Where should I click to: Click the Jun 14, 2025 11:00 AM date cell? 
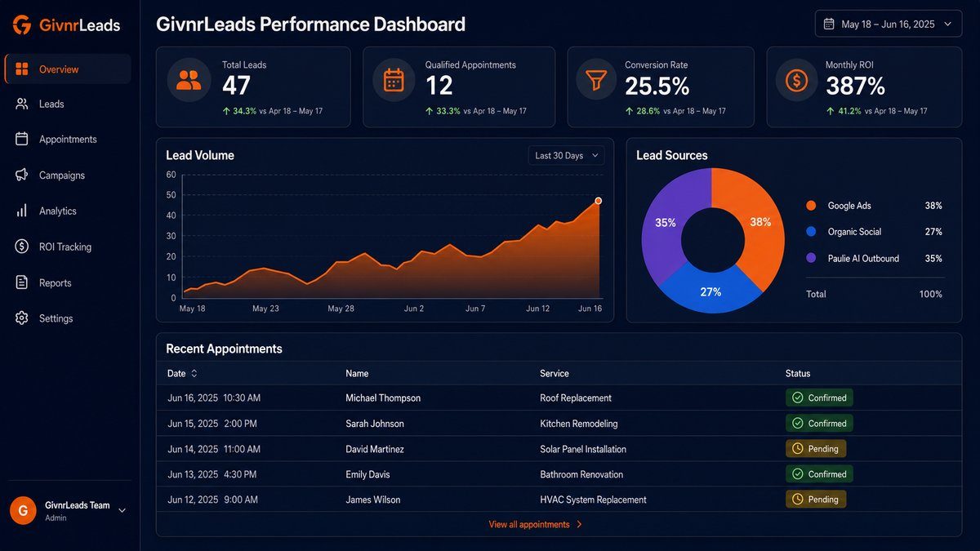pos(214,448)
